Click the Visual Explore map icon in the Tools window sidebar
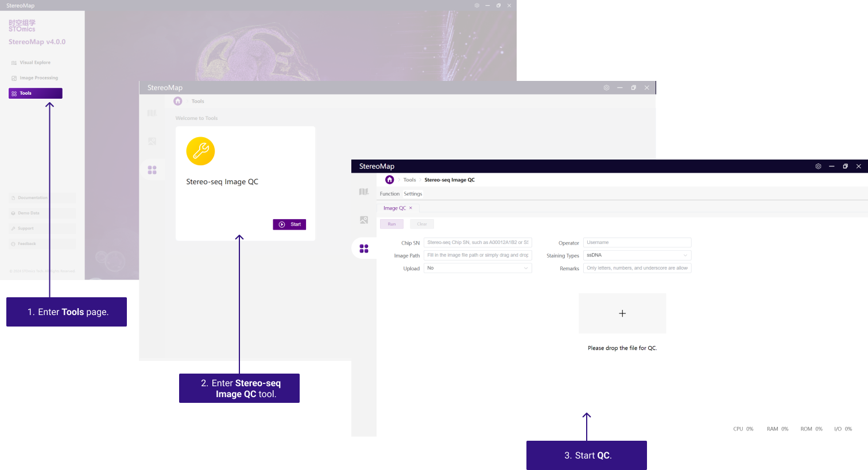 click(x=152, y=113)
